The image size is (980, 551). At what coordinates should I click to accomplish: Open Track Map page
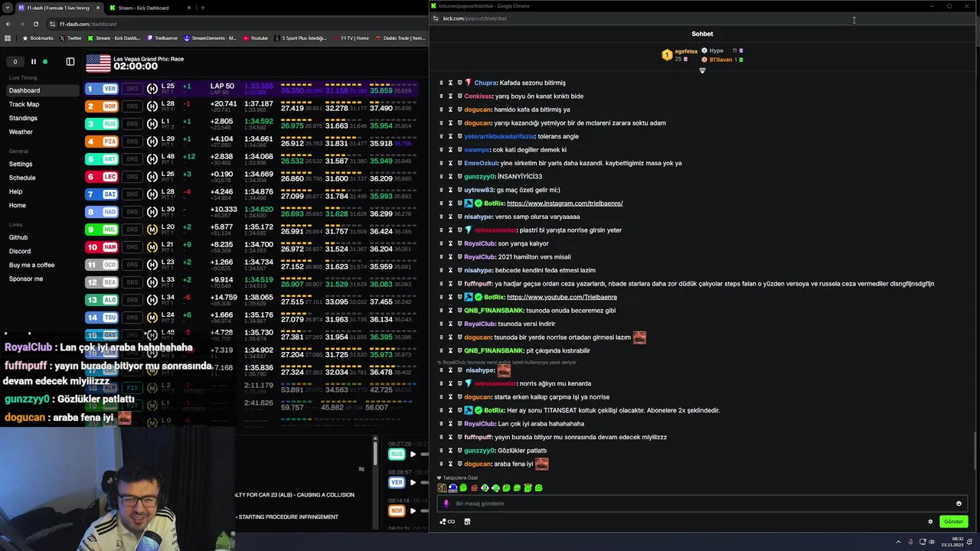pyautogui.click(x=24, y=104)
